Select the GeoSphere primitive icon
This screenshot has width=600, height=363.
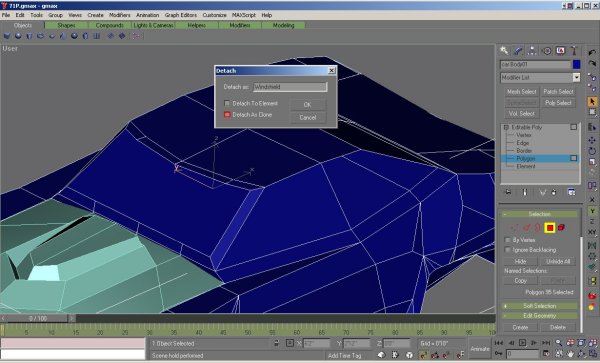(x=74, y=36)
